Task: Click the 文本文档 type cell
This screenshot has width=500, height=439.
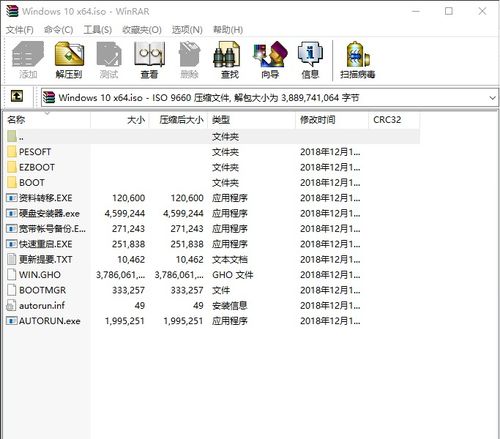Action: 230,259
